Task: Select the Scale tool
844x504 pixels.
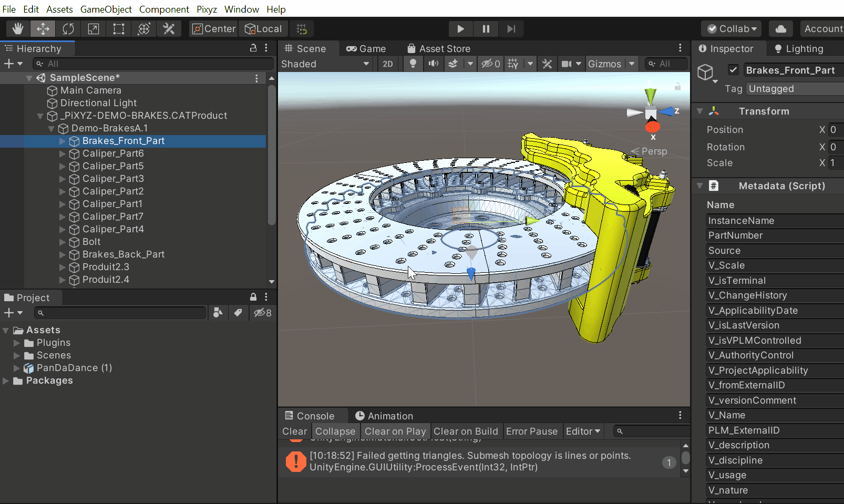Action: point(94,29)
